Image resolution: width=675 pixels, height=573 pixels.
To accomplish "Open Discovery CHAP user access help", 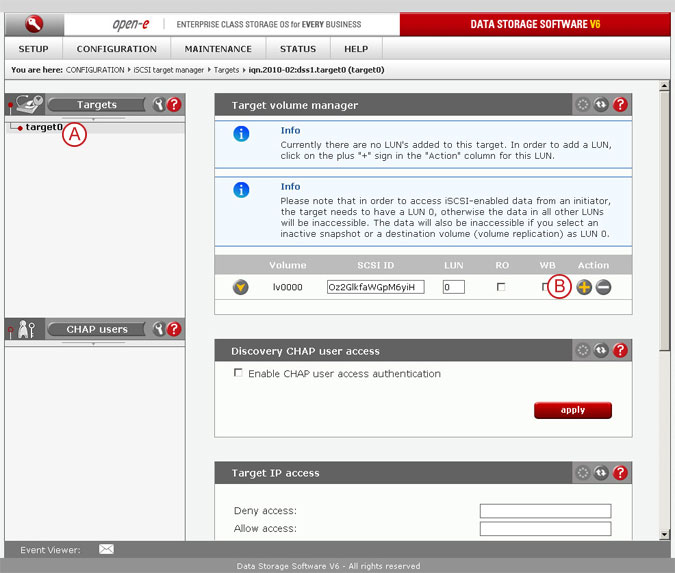I will tap(620, 350).
